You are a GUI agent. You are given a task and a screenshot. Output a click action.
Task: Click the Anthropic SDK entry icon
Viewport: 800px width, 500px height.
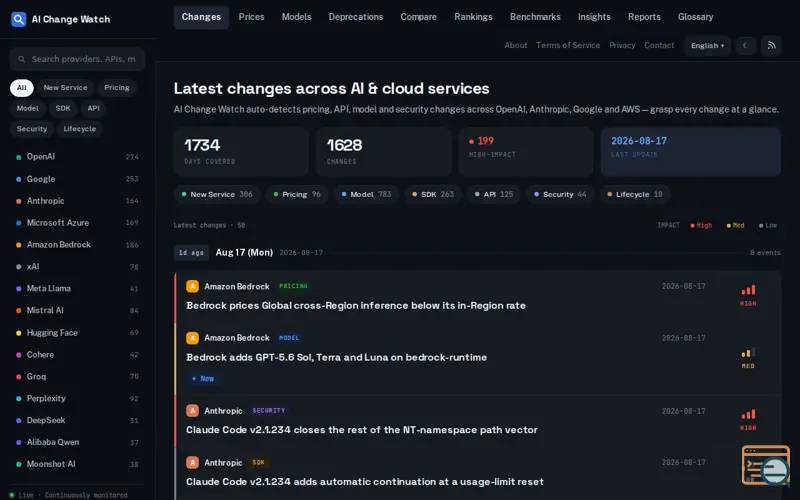[192, 463]
